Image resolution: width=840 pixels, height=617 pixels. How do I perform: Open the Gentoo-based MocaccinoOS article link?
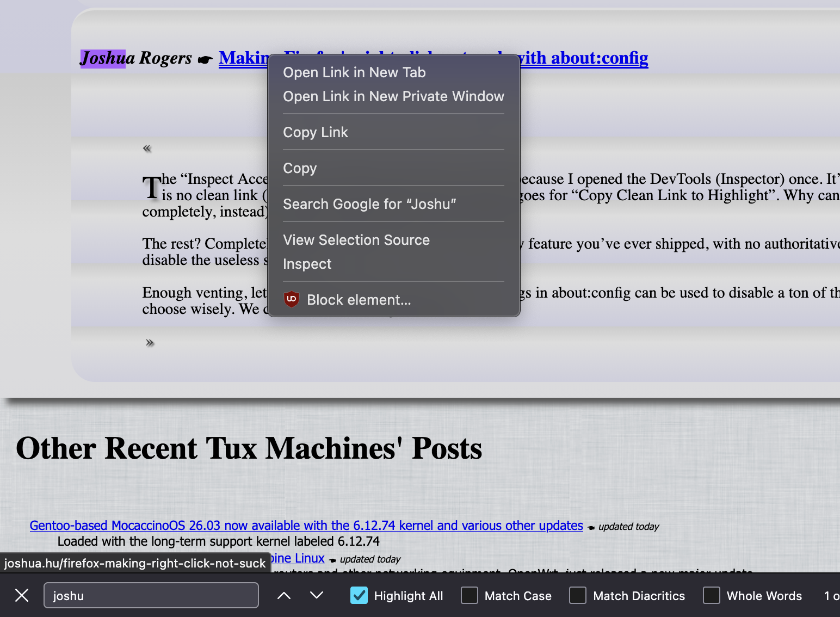coord(306,526)
